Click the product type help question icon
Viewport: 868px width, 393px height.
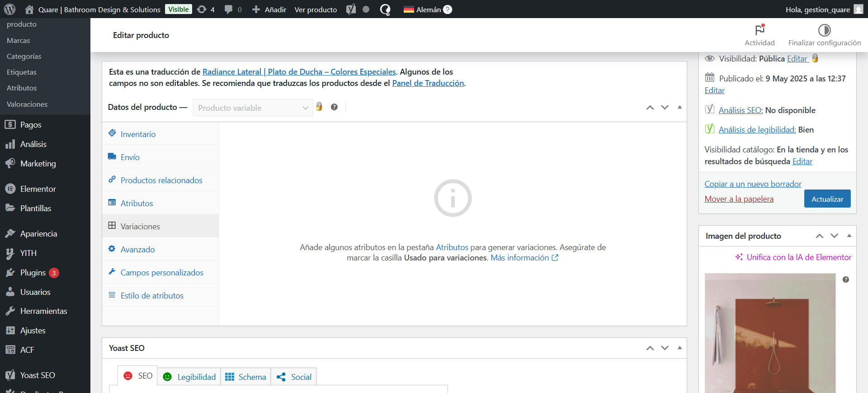click(334, 107)
